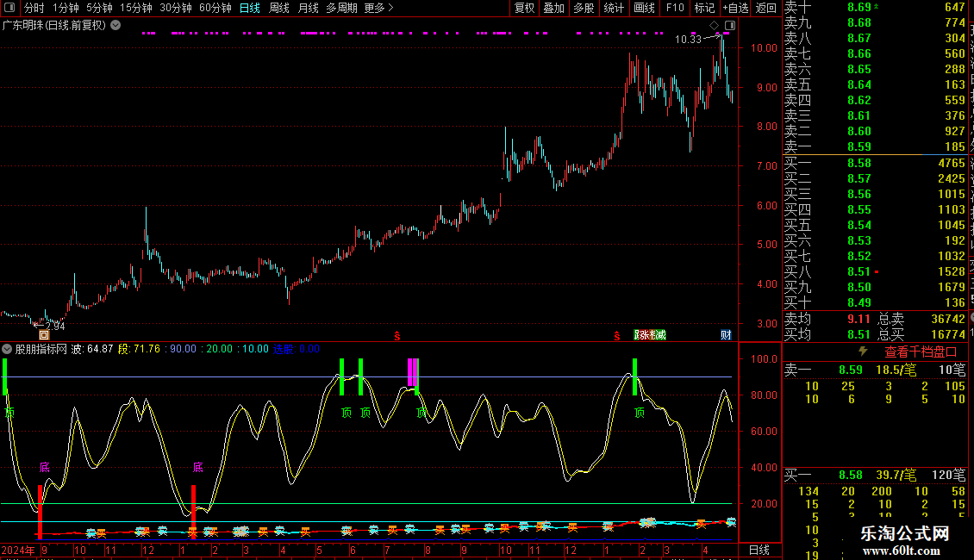Click the first magenta 底 signal label
Viewport: 974px width, 560px height.
coord(44,467)
